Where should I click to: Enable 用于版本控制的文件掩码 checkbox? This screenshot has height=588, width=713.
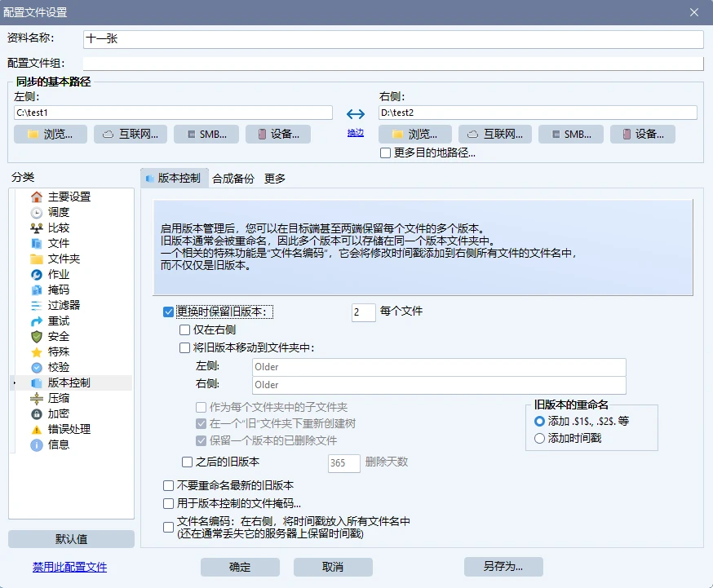pos(168,503)
